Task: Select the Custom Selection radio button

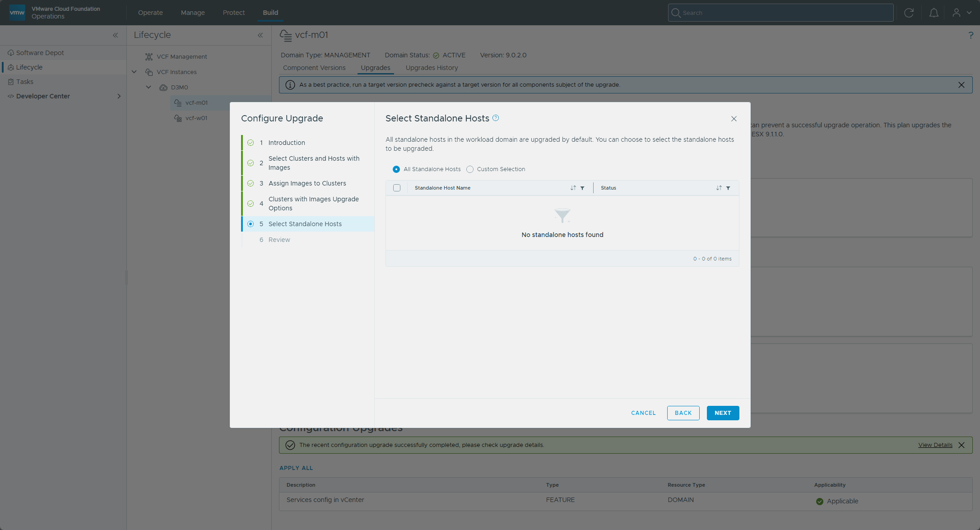Action: pos(470,169)
